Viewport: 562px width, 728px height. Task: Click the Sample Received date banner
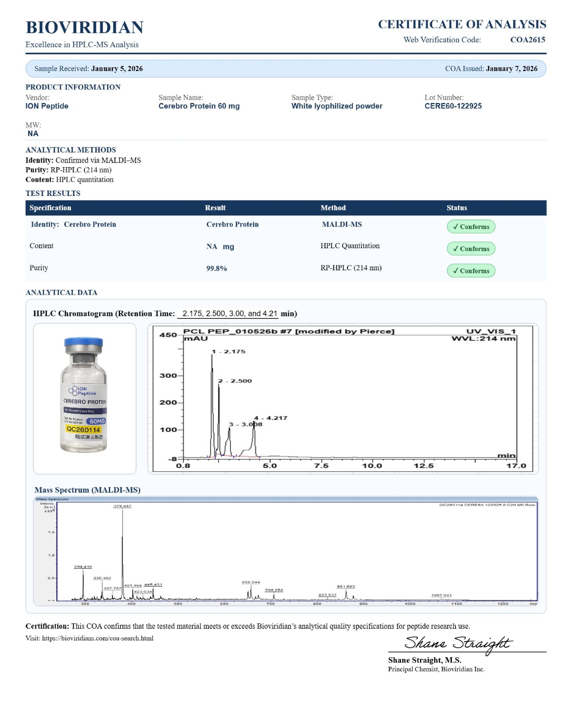coord(89,69)
